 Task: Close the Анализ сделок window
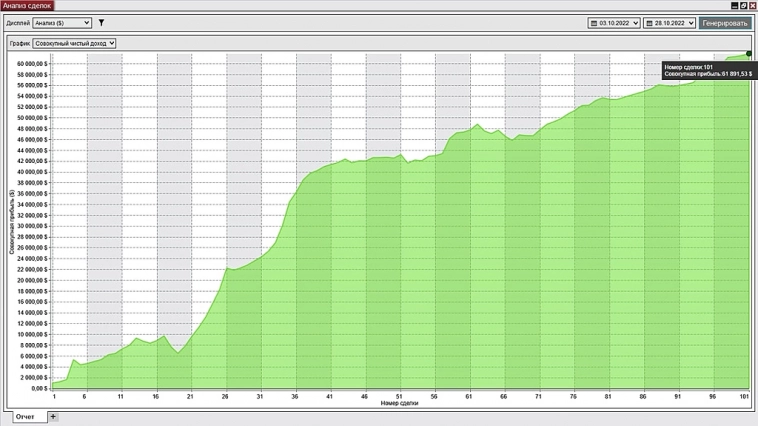752,5
